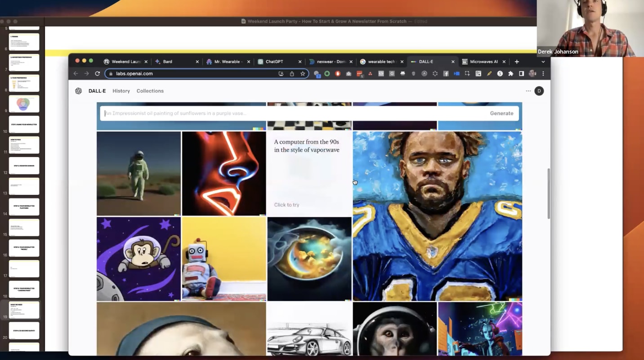644x360 pixels.
Task: Open the D account avatar
Action: (x=539, y=91)
